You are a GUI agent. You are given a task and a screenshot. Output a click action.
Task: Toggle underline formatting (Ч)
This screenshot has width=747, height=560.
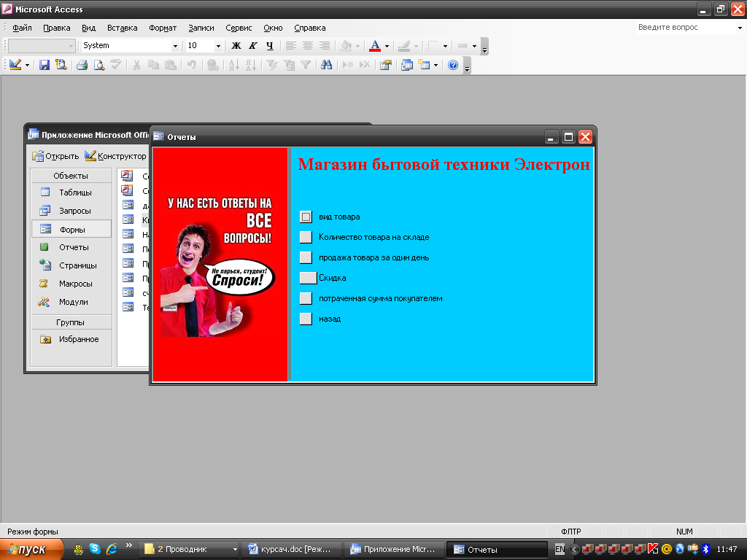point(270,46)
